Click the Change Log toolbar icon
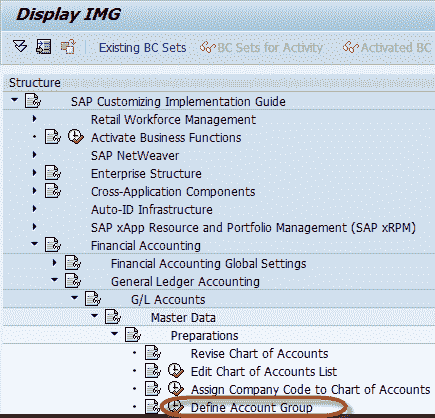Viewport: 435px width, 418px height. tap(68, 47)
